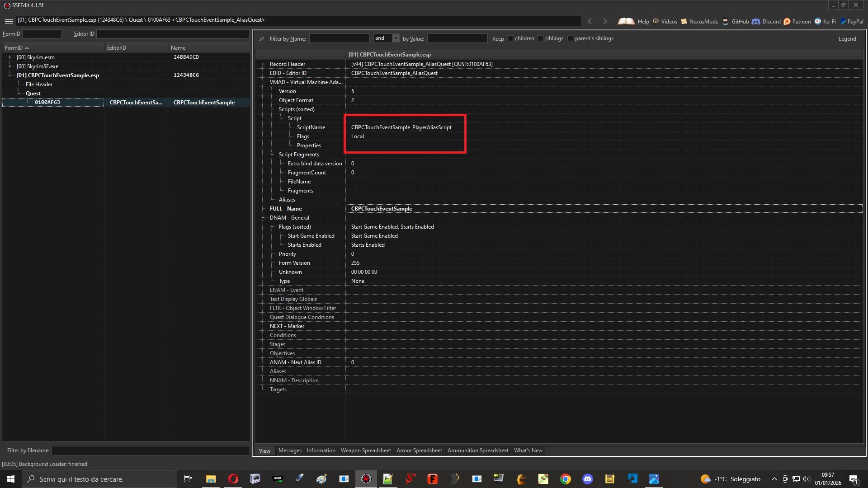Collapse the DNAM - General node
Screen dimensions: 868x488
coord(263,218)
